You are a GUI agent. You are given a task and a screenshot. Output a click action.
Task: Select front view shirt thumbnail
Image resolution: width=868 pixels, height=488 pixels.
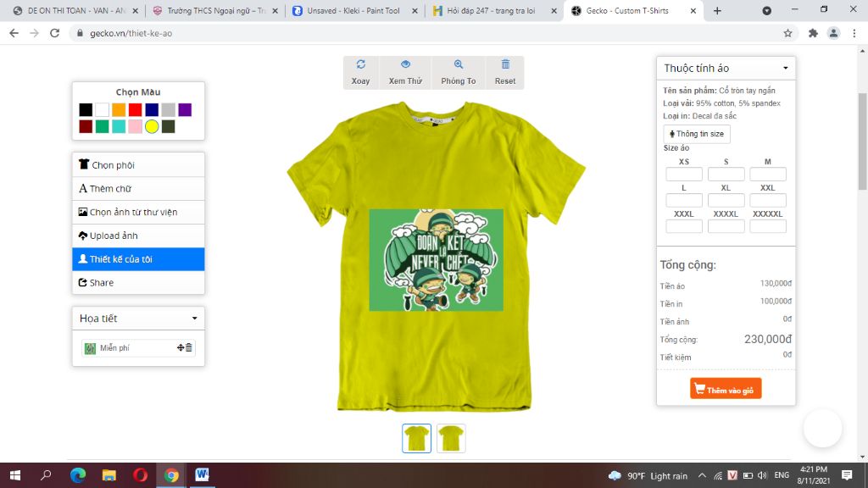tap(417, 438)
